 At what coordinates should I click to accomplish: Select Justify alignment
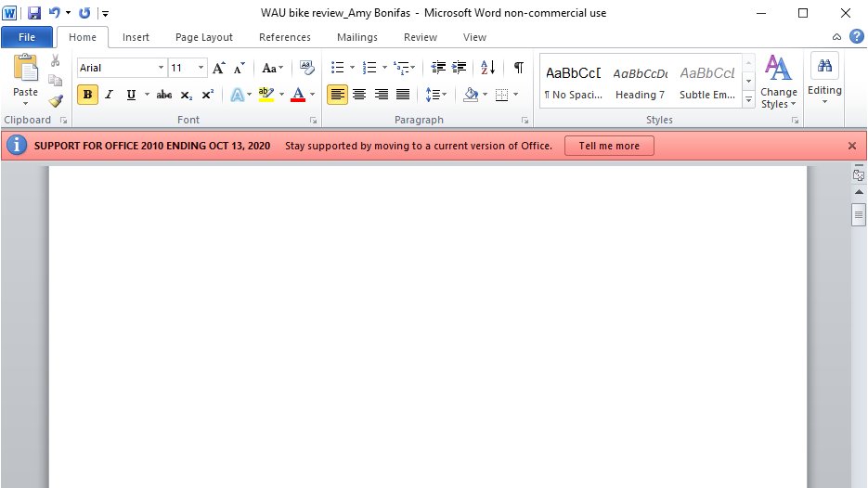403,95
